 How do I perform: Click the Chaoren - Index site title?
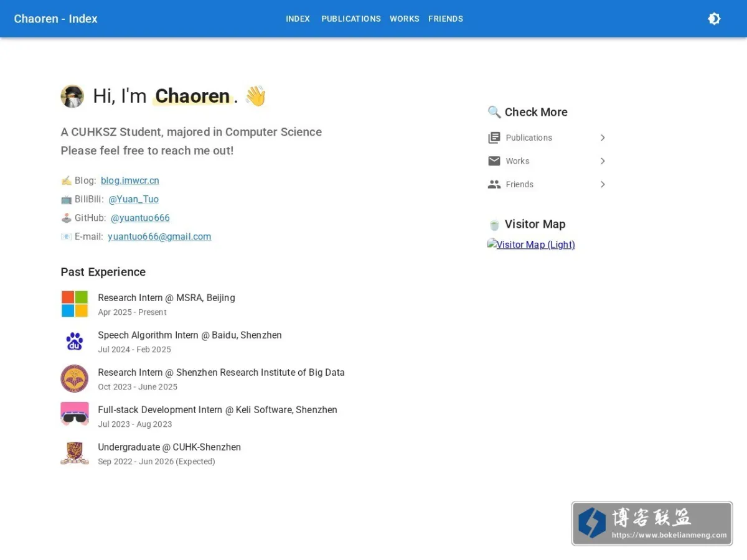(x=56, y=19)
